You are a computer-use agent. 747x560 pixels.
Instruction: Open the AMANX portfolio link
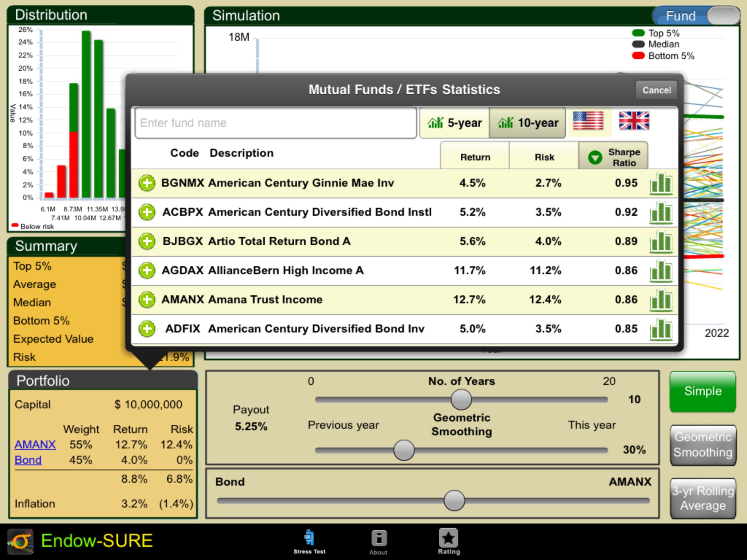(35, 445)
